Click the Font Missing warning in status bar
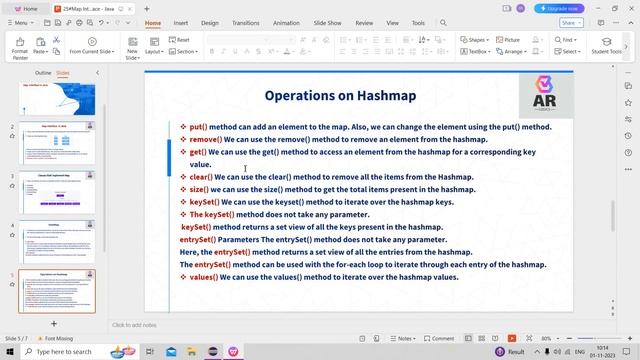 (55, 338)
